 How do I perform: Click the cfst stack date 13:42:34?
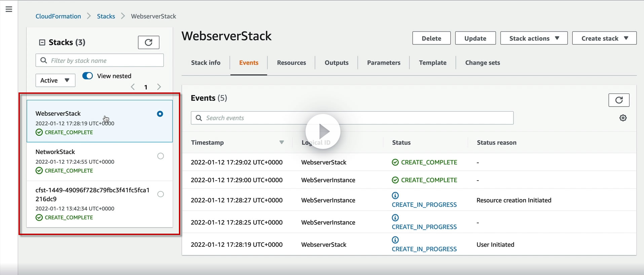[75, 208]
